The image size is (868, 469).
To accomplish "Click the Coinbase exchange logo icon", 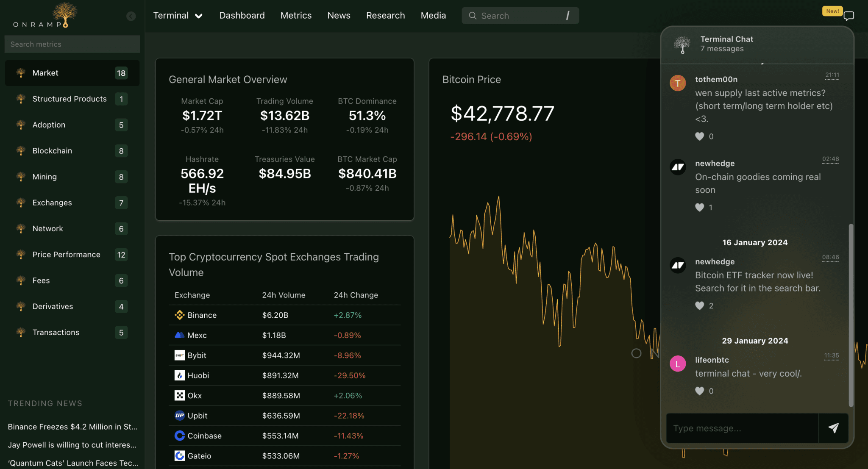I will click(x=179, y=436).
